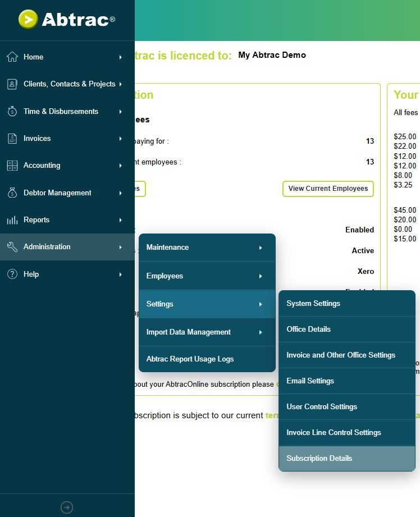Open the Reports menu item
The width and height of the screenshot is (420, 517).
pos(67,220)
